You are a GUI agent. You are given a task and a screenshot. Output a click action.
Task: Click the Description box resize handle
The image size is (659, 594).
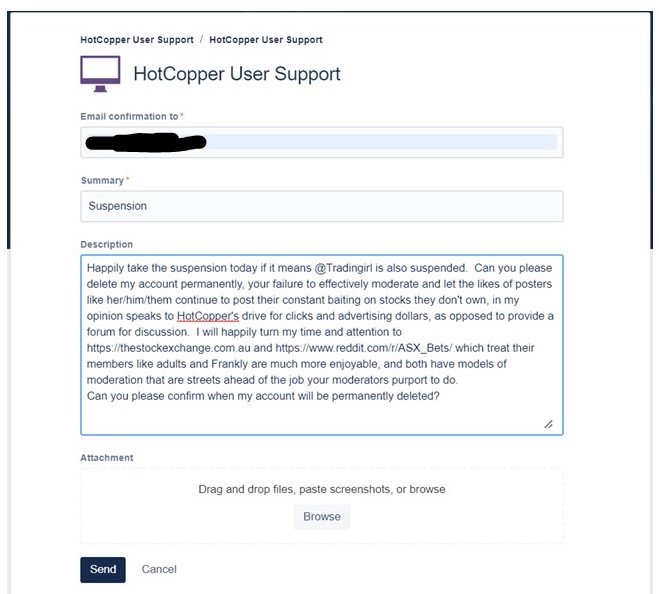[x=548, y=424]
